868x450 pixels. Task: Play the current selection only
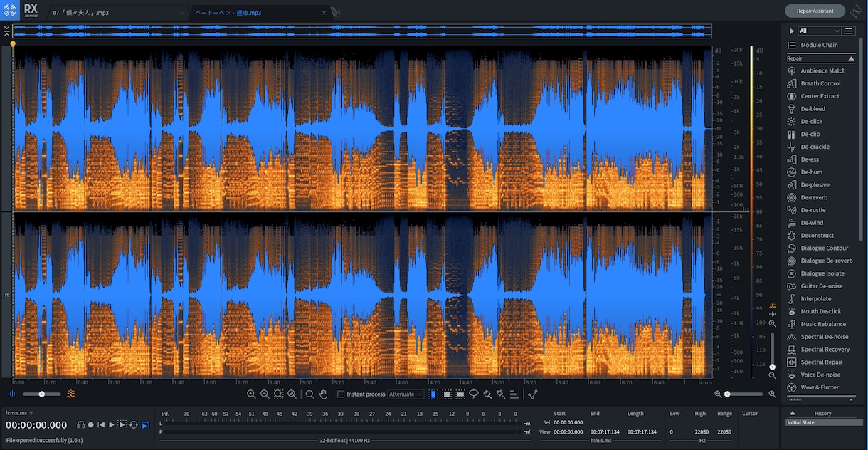122,425
